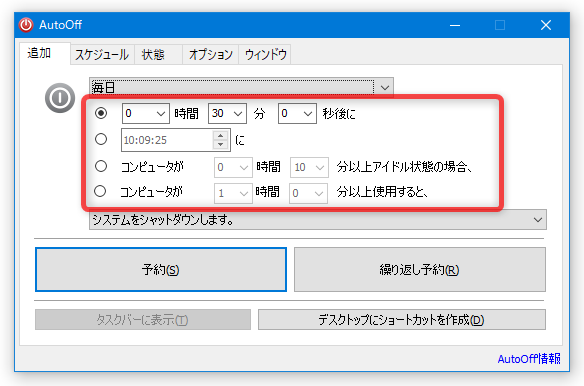Open the idle hours dropdown

(233, 167)
